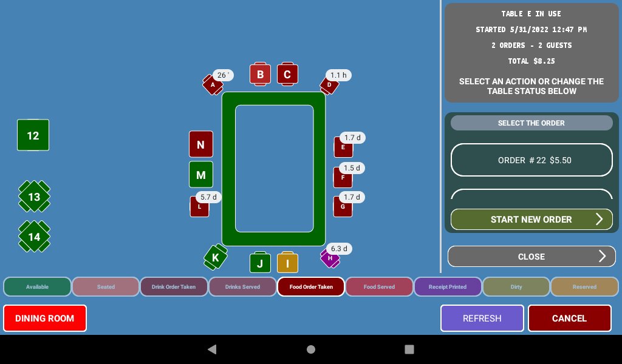Tap seat C chair icon

pos(287,74)
